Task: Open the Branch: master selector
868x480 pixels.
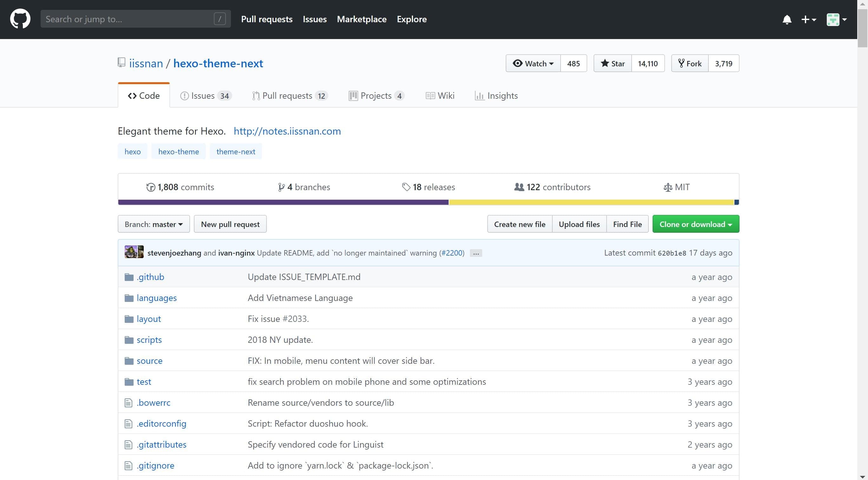Action: pyautogui.click(x=154, y=224)
